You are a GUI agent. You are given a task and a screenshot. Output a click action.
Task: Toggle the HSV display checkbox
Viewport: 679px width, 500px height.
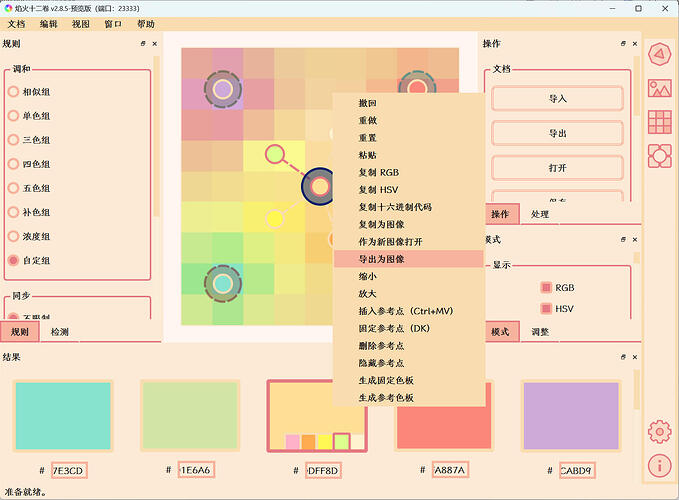(546, 309)
